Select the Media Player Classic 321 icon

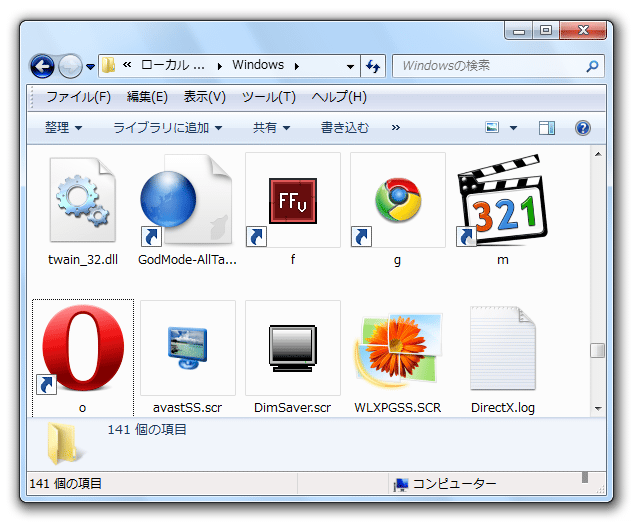(503, 200)
